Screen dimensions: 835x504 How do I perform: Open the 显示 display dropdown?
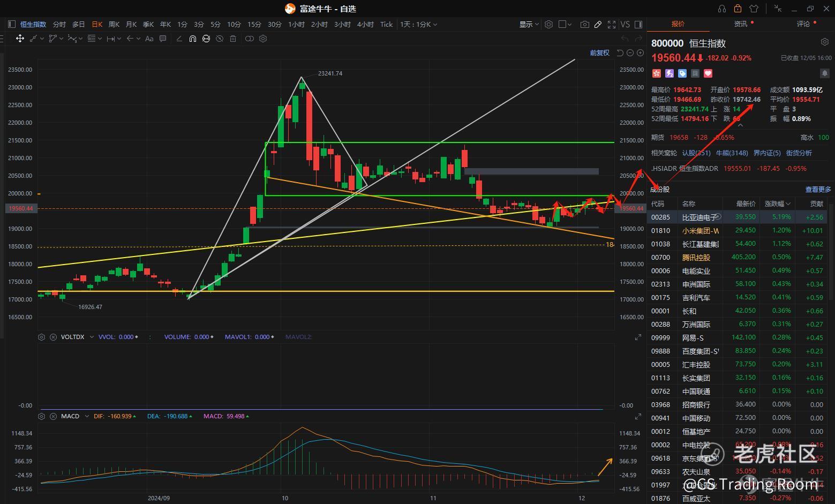tap(529, 24)
